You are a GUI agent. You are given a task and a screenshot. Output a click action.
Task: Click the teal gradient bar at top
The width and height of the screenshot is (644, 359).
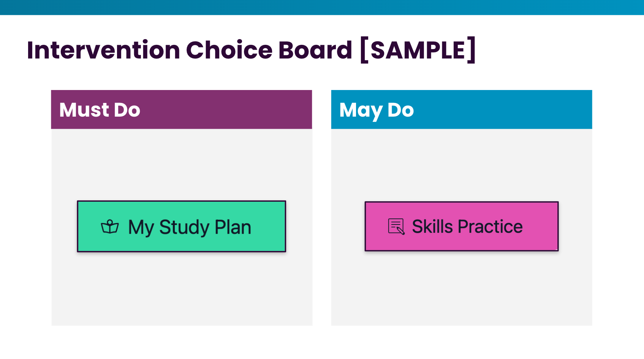click(322, 8)
